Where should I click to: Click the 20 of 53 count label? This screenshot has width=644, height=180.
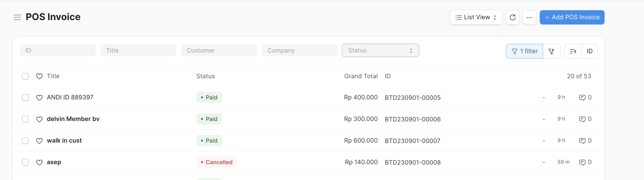[579, 76]
